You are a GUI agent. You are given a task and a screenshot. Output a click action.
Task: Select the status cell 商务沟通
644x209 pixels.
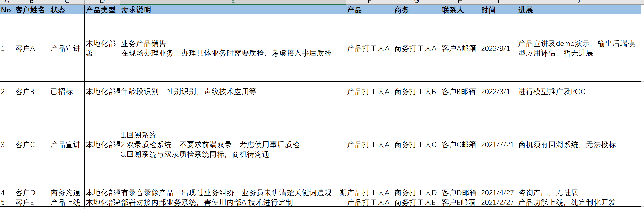click(x=67, y=192)
